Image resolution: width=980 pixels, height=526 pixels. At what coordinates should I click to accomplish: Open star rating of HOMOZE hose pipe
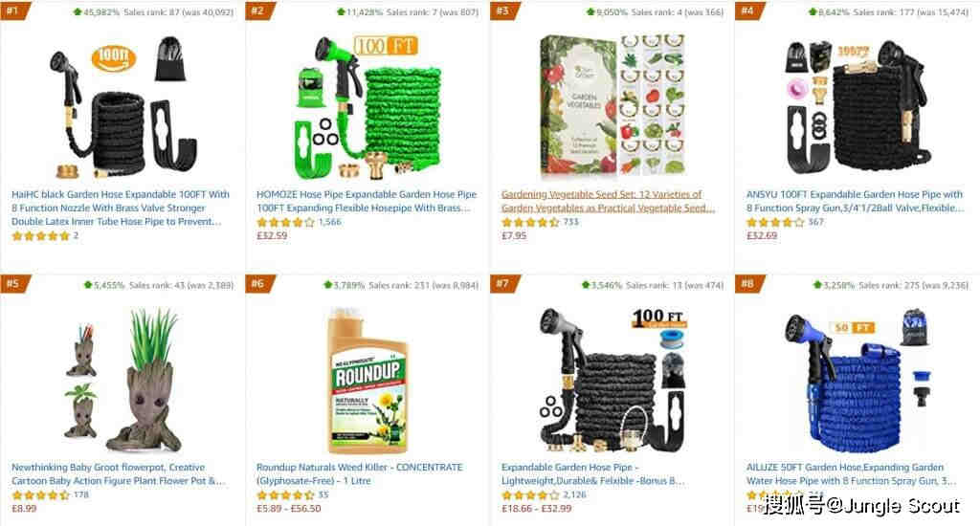(x=285, y=223)
